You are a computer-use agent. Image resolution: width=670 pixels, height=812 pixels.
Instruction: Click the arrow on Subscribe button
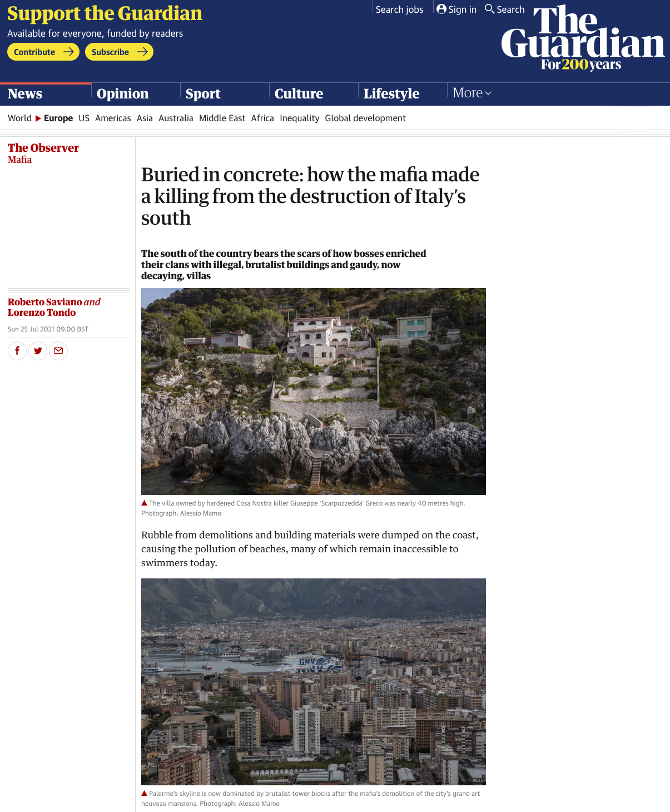(142, 52)
